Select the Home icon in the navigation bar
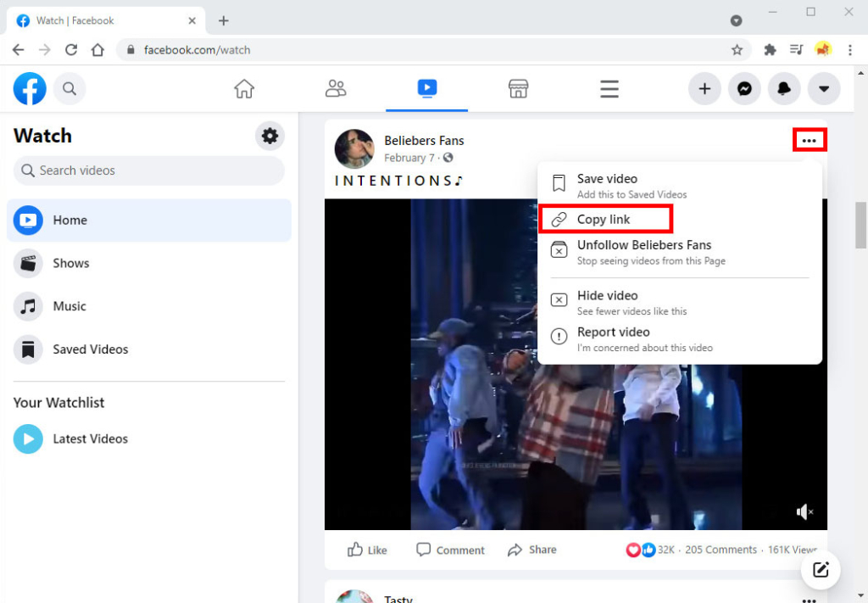 (244, 88)
